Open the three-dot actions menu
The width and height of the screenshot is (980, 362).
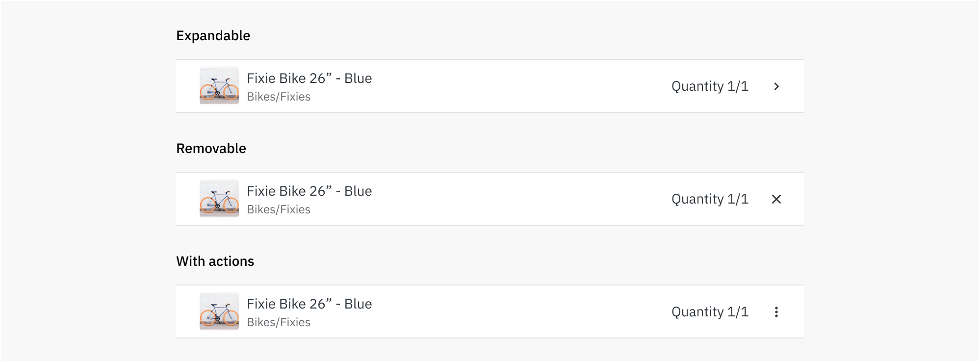click(x=776, y=312)
